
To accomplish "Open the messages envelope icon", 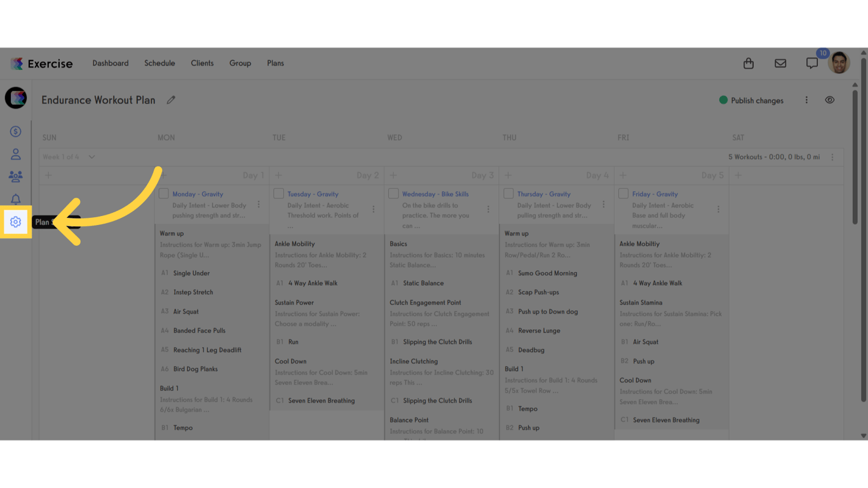I will point(780,63).
